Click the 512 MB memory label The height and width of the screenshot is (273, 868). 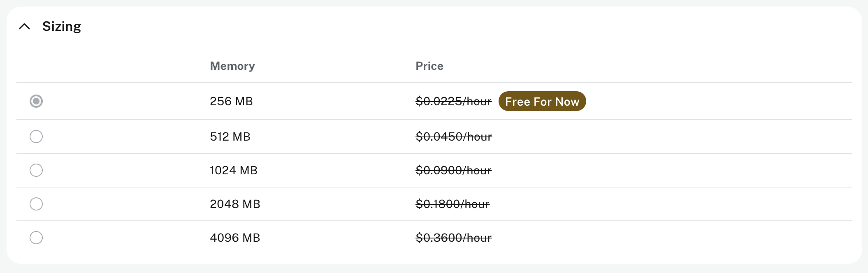click(230, 136)
